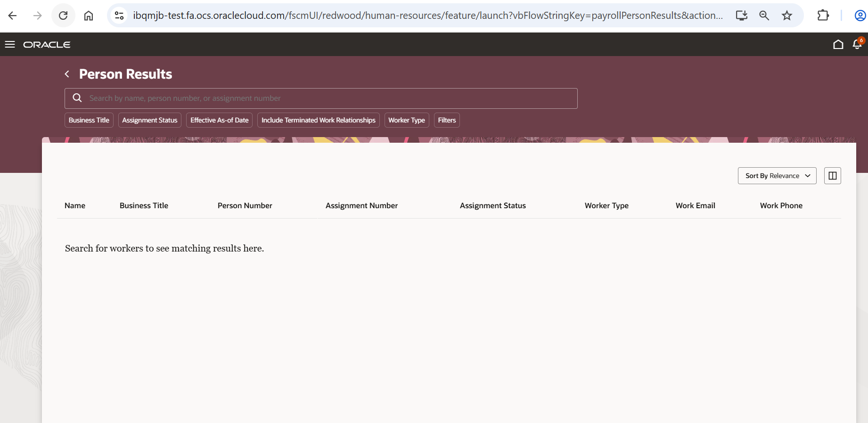Open the Filters button
This screenshot has height=423, width=868.
click(447, 120)
